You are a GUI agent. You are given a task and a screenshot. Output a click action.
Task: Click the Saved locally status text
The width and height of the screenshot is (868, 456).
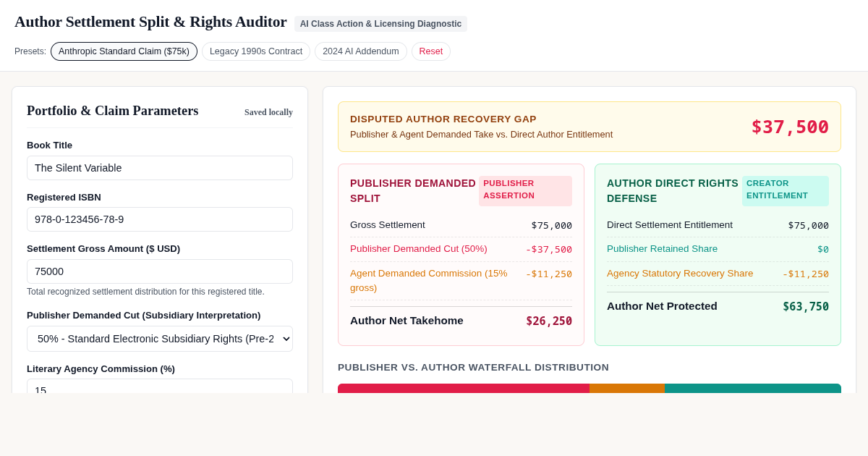[268, 112]
